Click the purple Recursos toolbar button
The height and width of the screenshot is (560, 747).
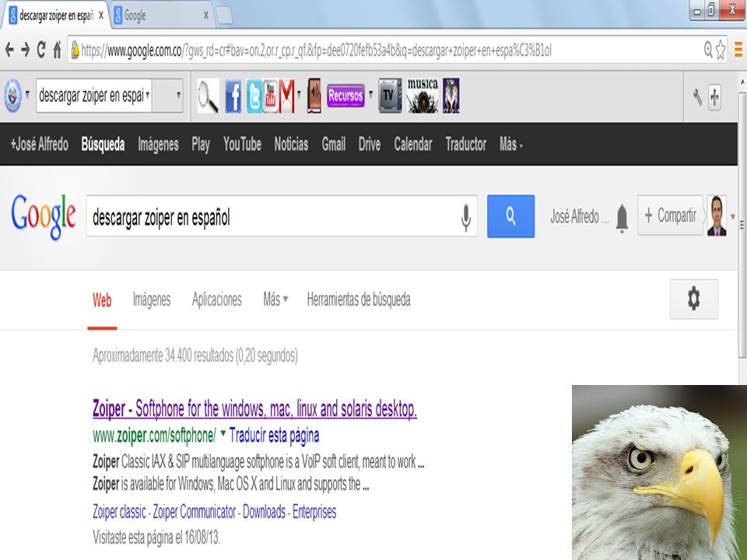tap(345, 96)
